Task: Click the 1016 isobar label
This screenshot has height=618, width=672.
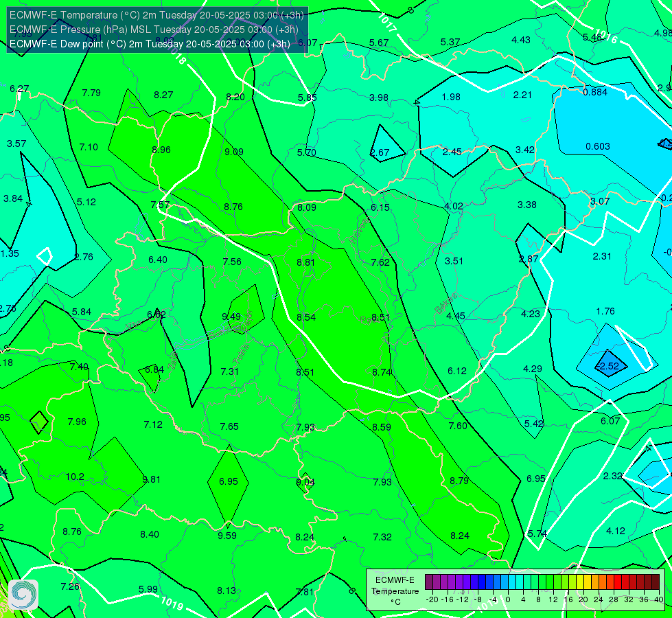Action: click(607, 36)
